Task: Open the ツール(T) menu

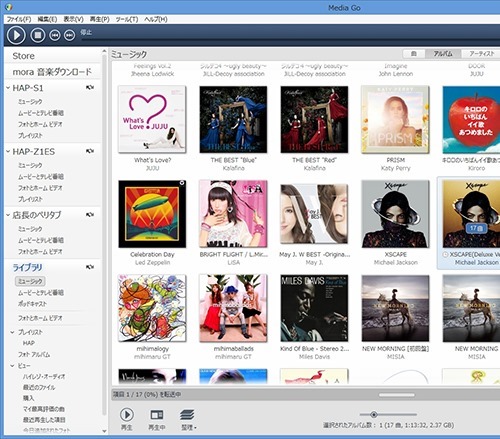Action: point(127,19)
